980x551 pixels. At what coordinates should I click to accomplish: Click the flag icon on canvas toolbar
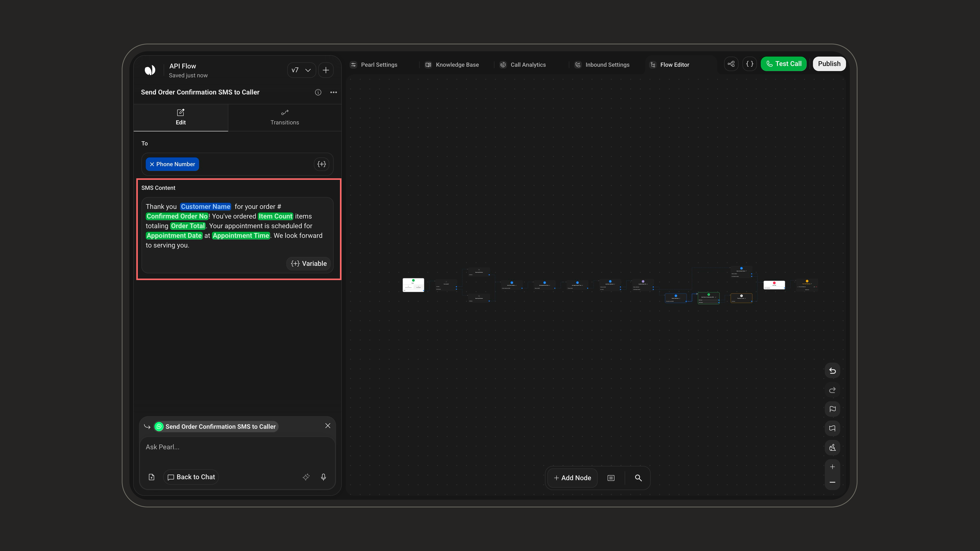pos(832,409)
